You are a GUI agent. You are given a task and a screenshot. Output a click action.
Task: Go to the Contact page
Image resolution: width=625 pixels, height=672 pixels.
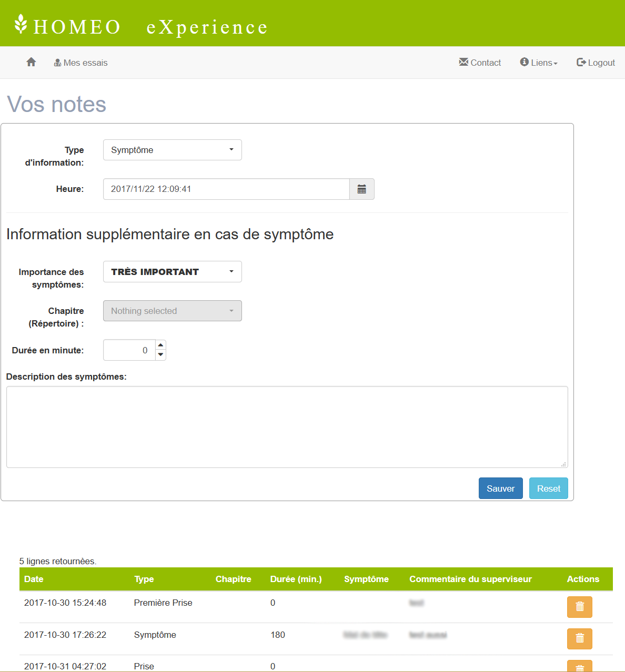tap(480, 63)
